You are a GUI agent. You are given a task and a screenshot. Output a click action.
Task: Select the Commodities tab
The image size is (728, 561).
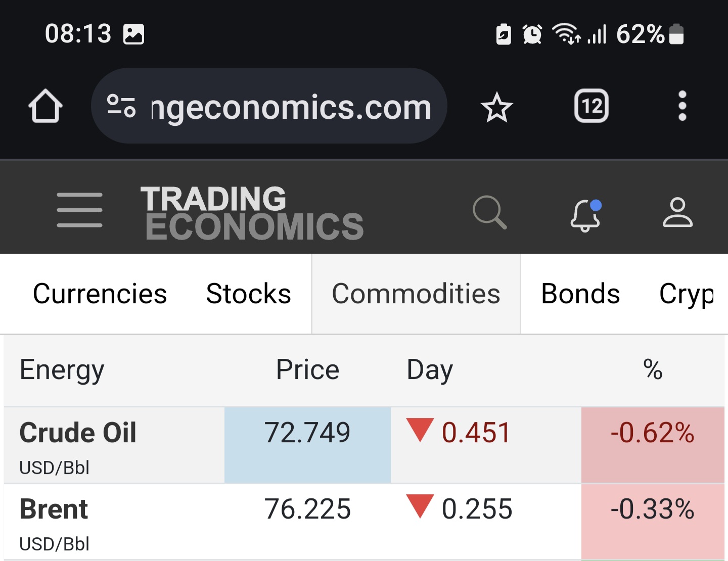coord(416,294)
